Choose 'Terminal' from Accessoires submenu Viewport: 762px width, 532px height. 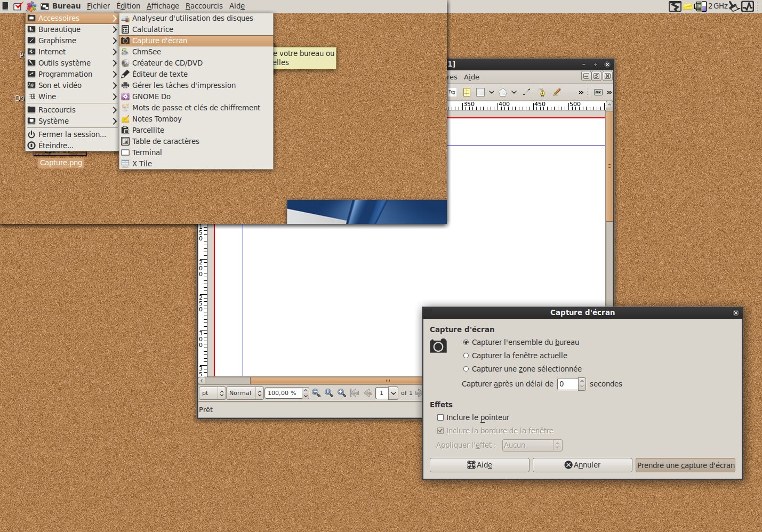(x=147, y=152)
